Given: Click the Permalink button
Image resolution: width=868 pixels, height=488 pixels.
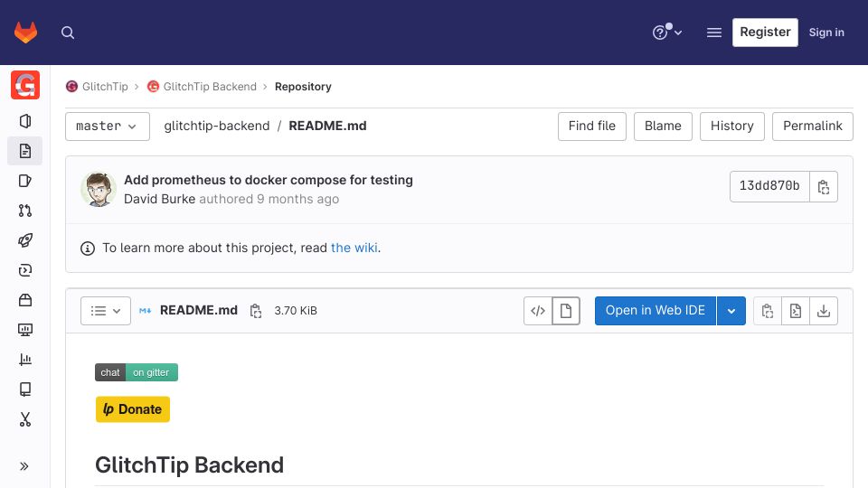Looking at the screenshot, I should pos(812,127).
